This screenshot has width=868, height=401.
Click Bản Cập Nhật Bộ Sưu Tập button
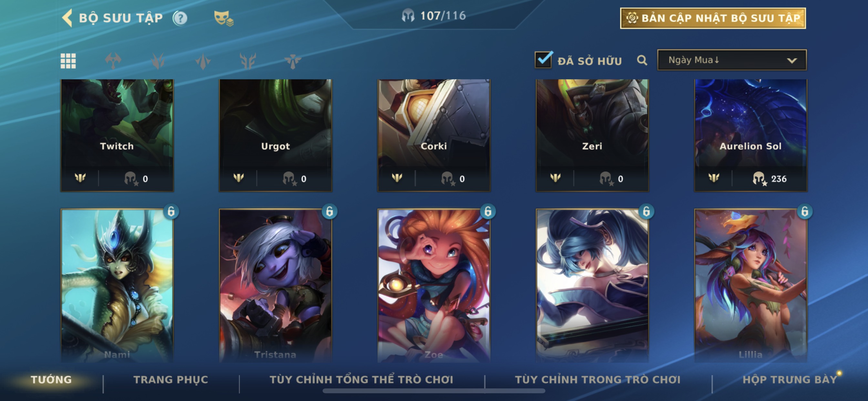713,18
